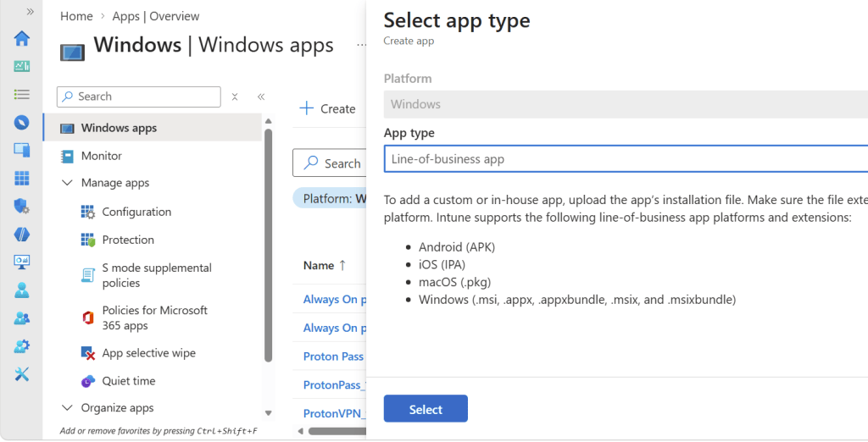Click the plus icon beside Create
Screen dimensions: 868x442
[x=306, y=108]
